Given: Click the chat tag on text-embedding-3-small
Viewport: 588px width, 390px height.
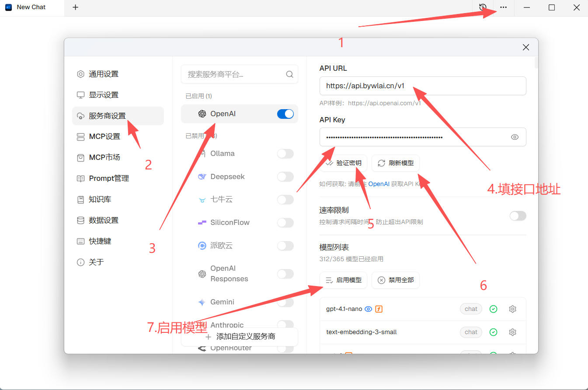Looking at the screenshot, I should [471, 332].
